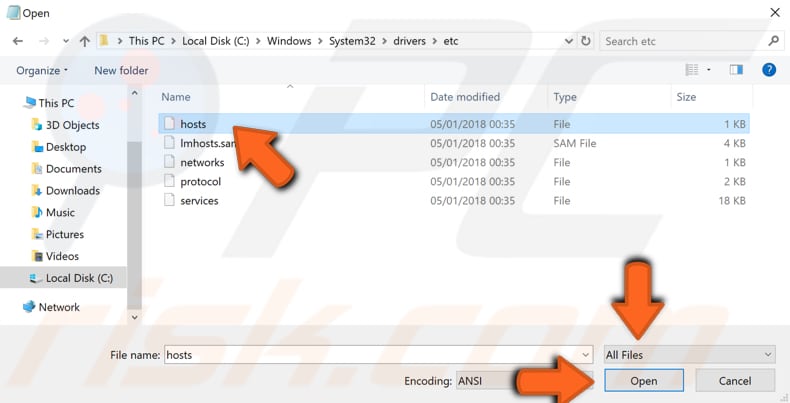790x403 pixels.
Task: Sort files by Name column
Action: pyautogui.click(x=176, y=97)
